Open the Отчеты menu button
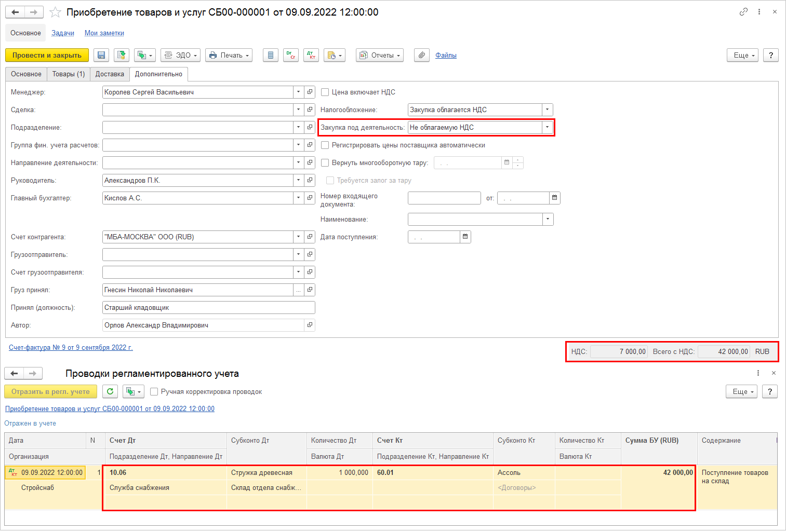The width and height of the screenshot is (786, 532). click(380, 56)
